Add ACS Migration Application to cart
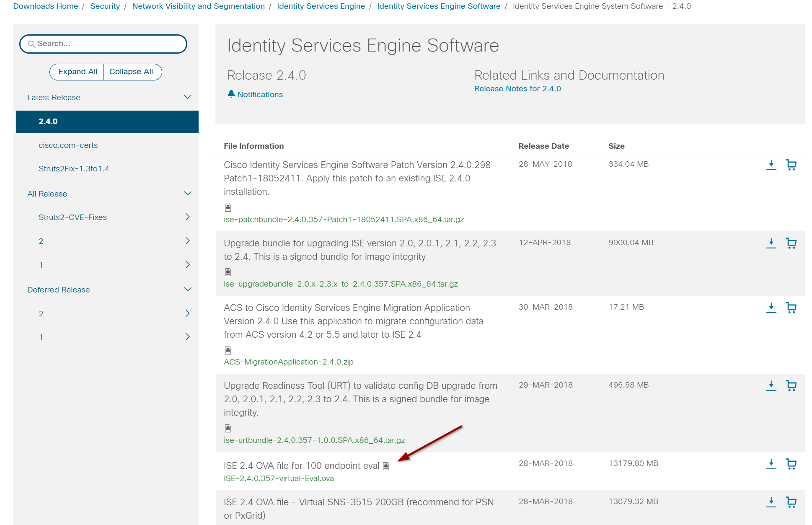The image size is (812, 525). click(791, 308)
